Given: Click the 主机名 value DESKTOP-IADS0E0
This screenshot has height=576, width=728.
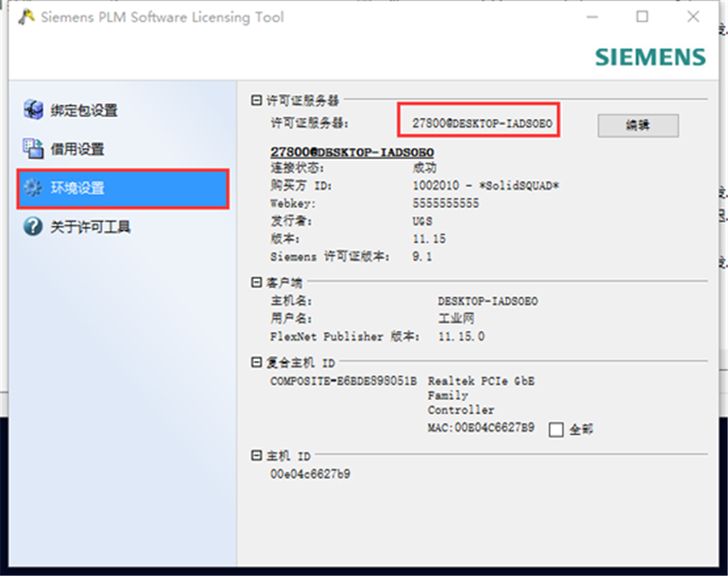Looking at the screenshot, I should coord(488,301).
